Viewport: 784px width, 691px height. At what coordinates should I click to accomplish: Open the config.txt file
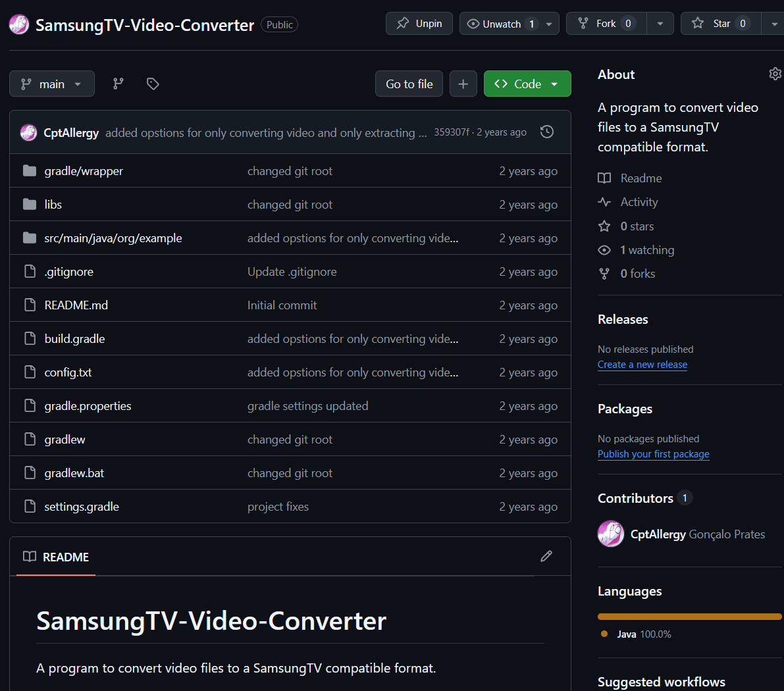[68, 372]
